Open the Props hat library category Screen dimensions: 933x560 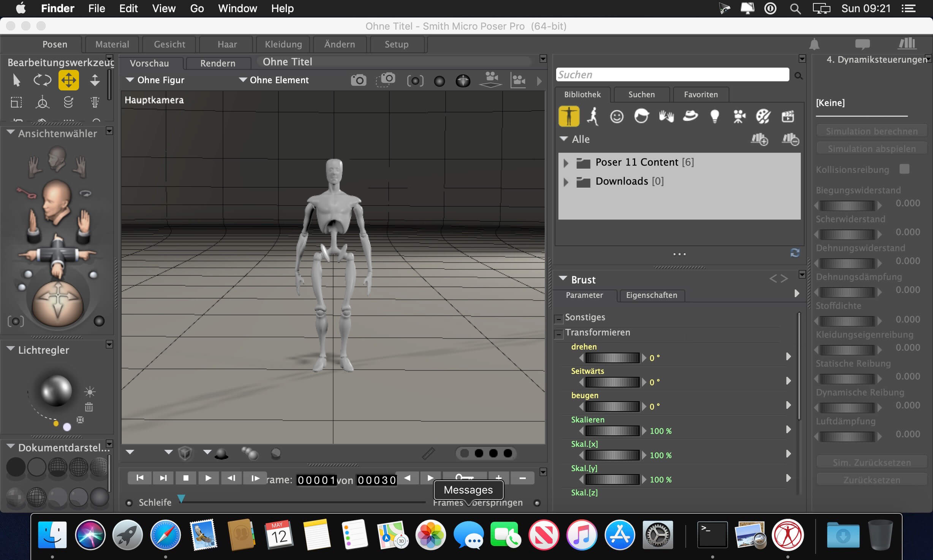tap(690, 116)
